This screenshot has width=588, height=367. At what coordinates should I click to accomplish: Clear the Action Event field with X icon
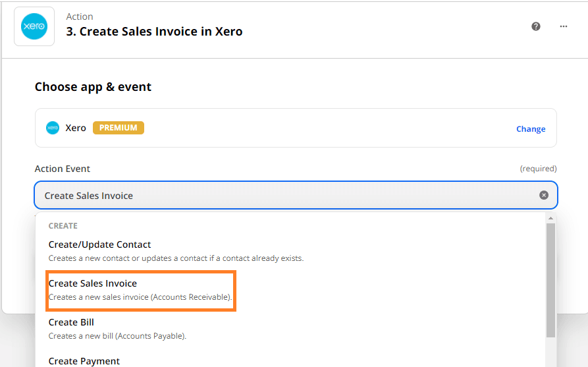tap(544, 195)
